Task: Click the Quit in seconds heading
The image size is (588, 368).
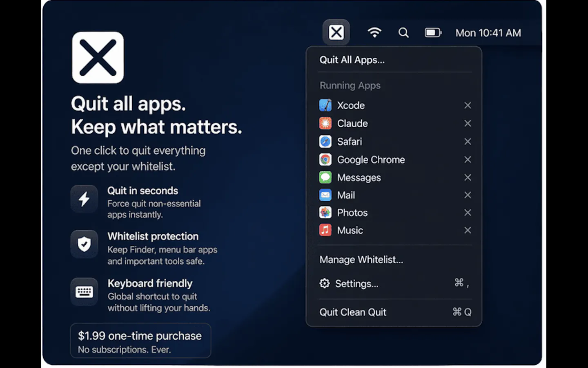Action: (x=143, y=191)
